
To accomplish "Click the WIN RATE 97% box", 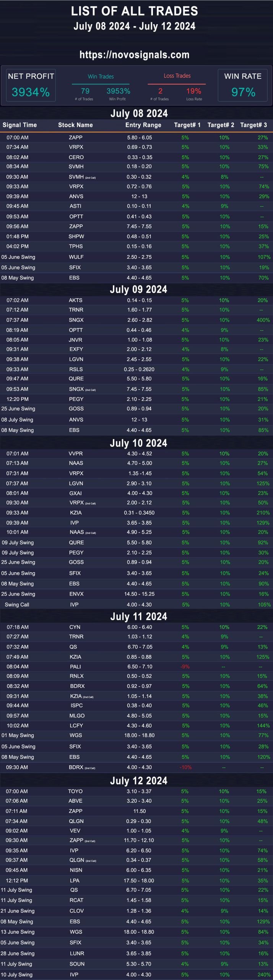I will click(x=243, y=85).
